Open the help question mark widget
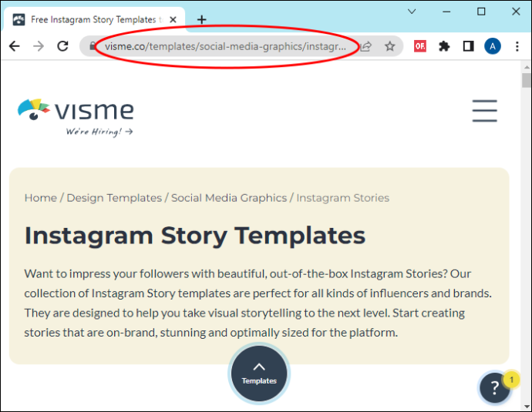The height and width of the screenshot is (412, 532). tap(495, 387)
